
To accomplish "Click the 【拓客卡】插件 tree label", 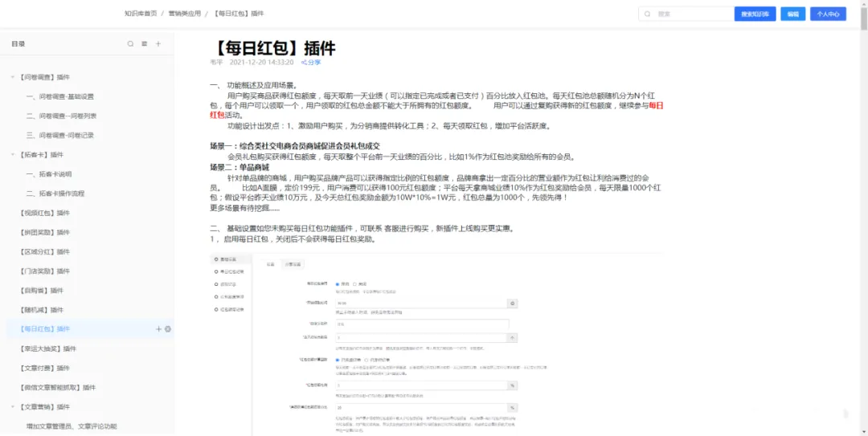I will click(40, 154).
